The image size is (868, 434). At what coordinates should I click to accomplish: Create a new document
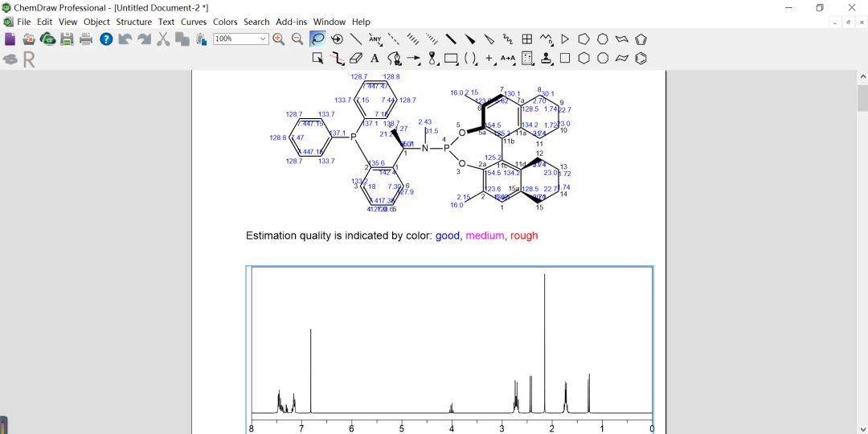pos(10,39)
